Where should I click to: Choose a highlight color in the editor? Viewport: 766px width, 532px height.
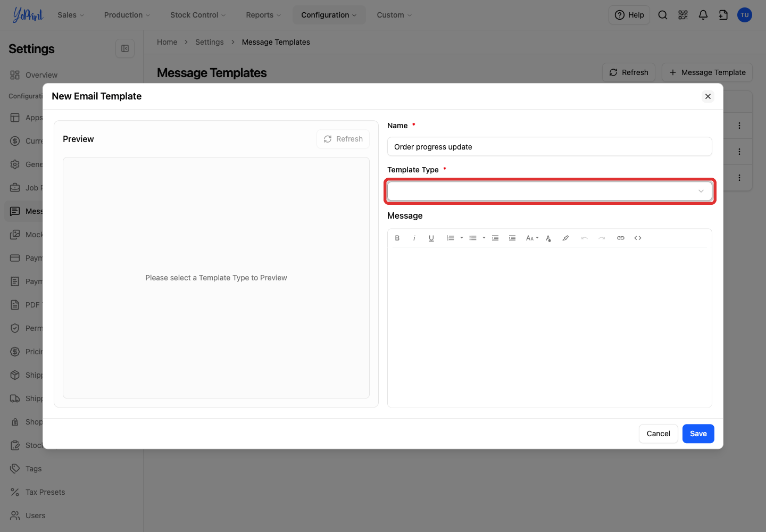pos(565,238)
